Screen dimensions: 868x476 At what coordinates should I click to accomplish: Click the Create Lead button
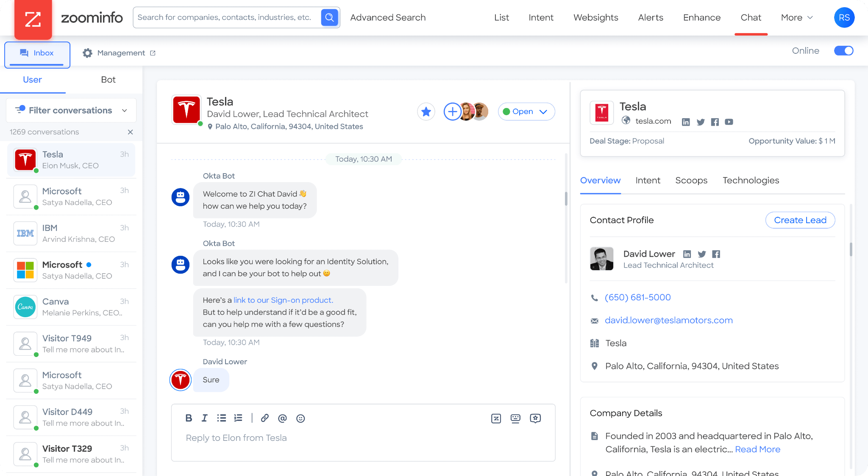tap(800, 220)
